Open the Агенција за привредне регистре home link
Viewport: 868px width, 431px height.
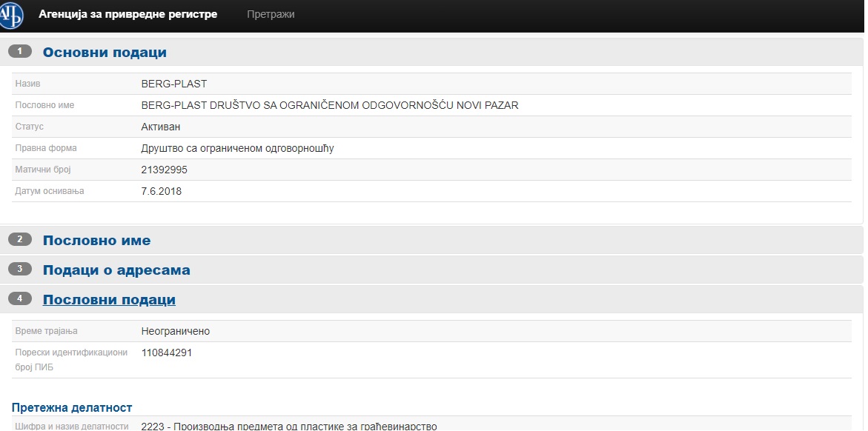[x=128, y=14]
